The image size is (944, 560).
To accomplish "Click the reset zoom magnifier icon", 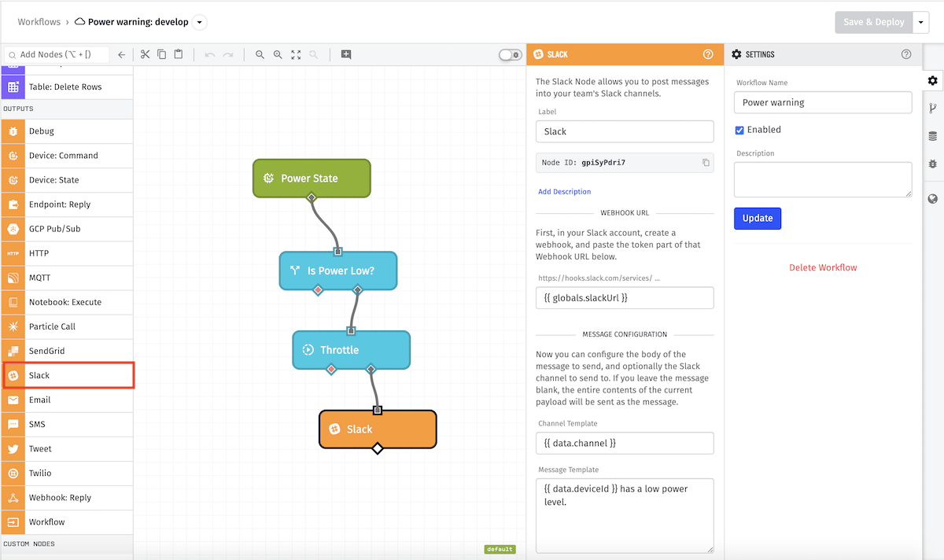I will point(314,55).
